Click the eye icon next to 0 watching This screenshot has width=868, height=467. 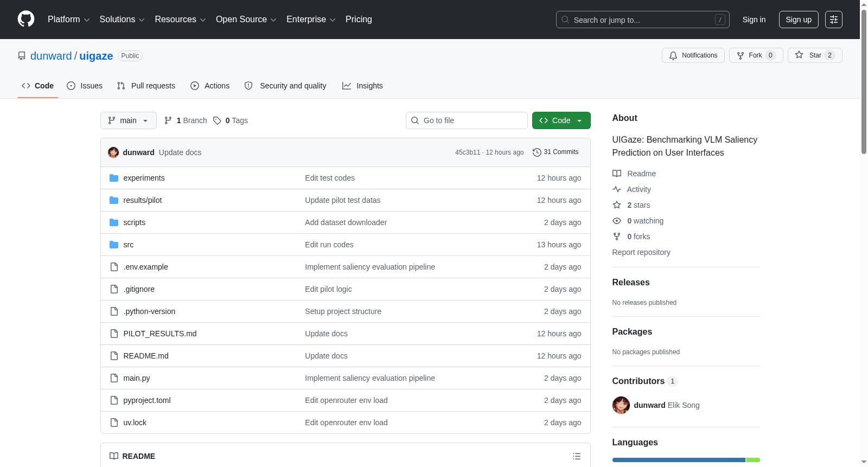coord(617,221)
